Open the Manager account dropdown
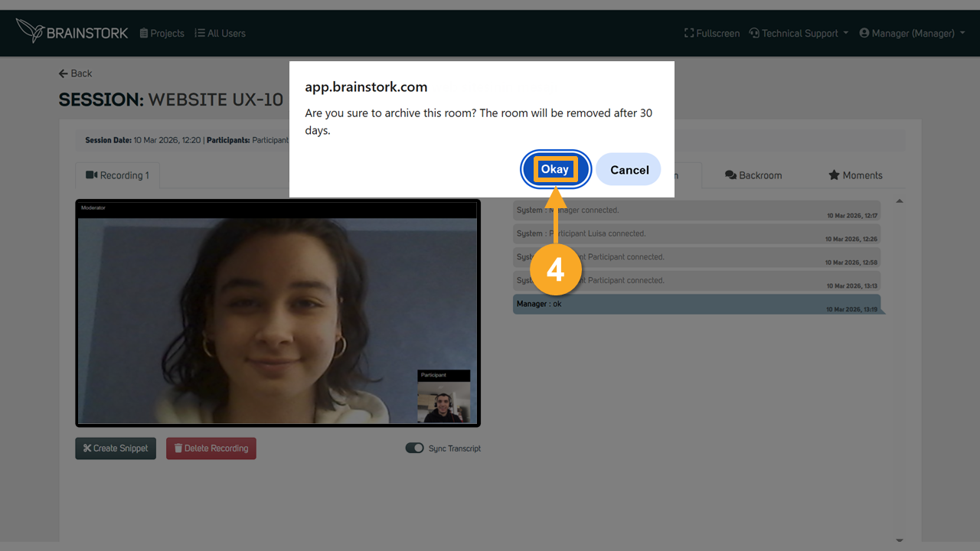 pyautogui.click(x=912, y=33)
